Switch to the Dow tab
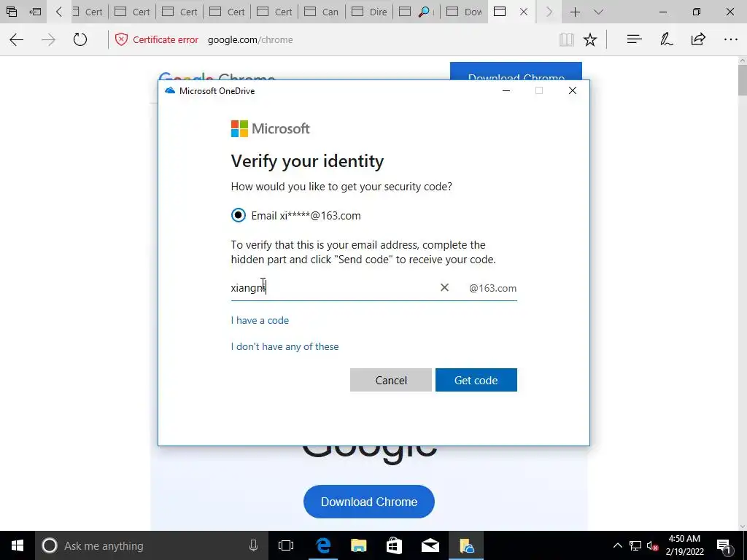Image resolution: width=747 pixels, height=560 pixels. point(465,12)
